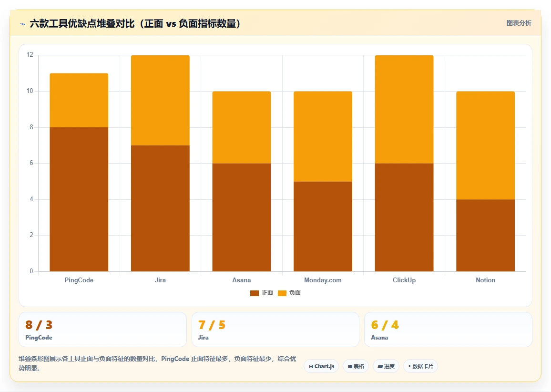The height and width of the screenshot is (392, 551).
Task: Click the Notion 正面 dark bar segment
Action: pos(485,235)
